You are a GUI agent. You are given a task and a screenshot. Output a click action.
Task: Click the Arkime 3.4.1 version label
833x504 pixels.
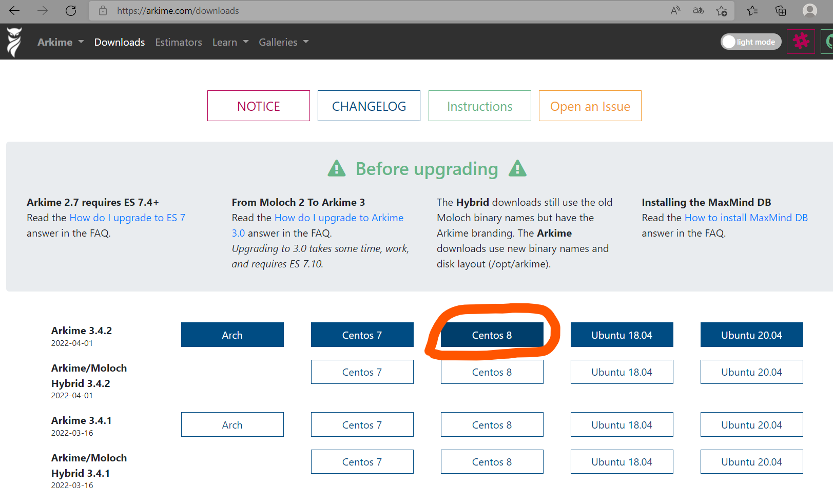pos(82,420)
